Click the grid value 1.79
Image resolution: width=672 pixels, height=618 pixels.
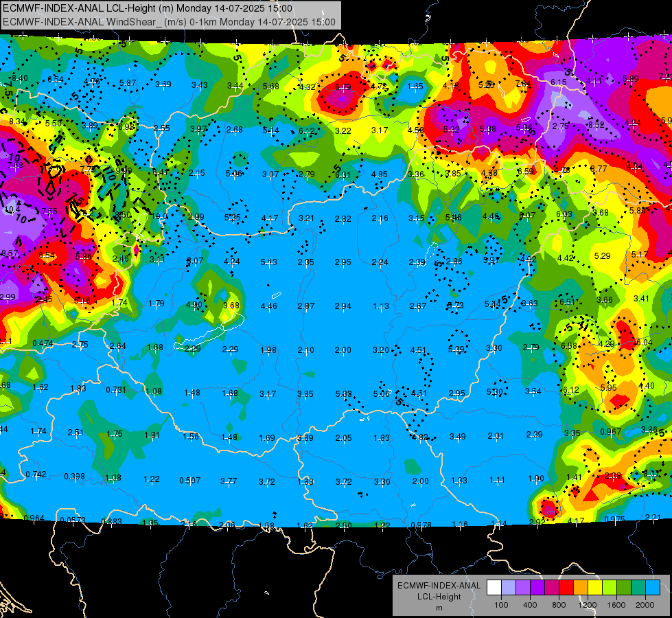click(x=157, y=304)
